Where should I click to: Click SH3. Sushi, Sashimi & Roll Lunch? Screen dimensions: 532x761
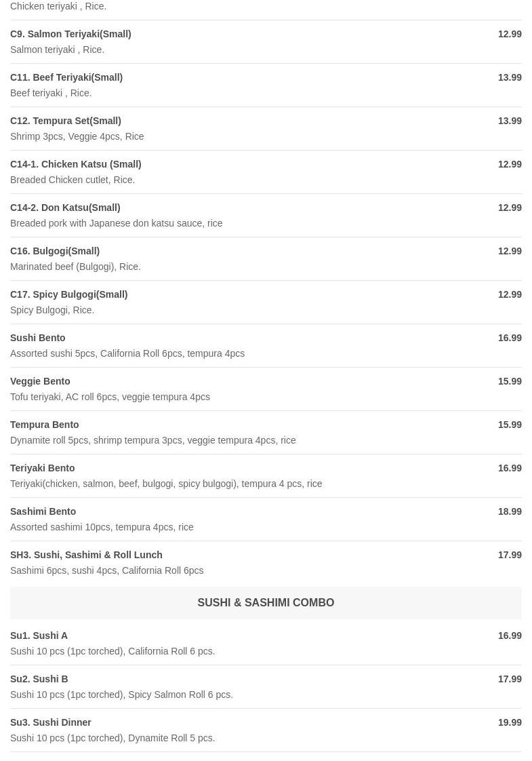point(86,555)
